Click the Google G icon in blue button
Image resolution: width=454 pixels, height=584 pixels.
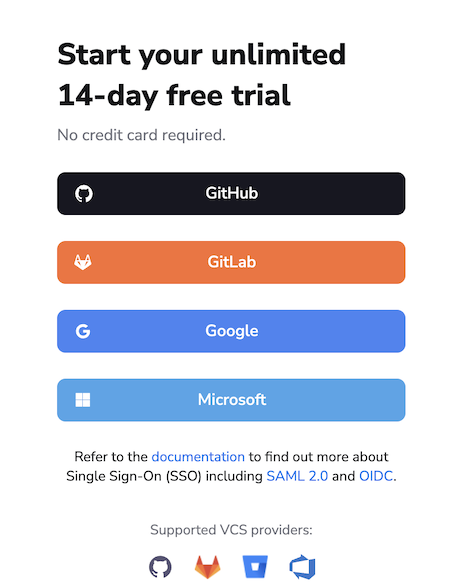pos(83,331)
